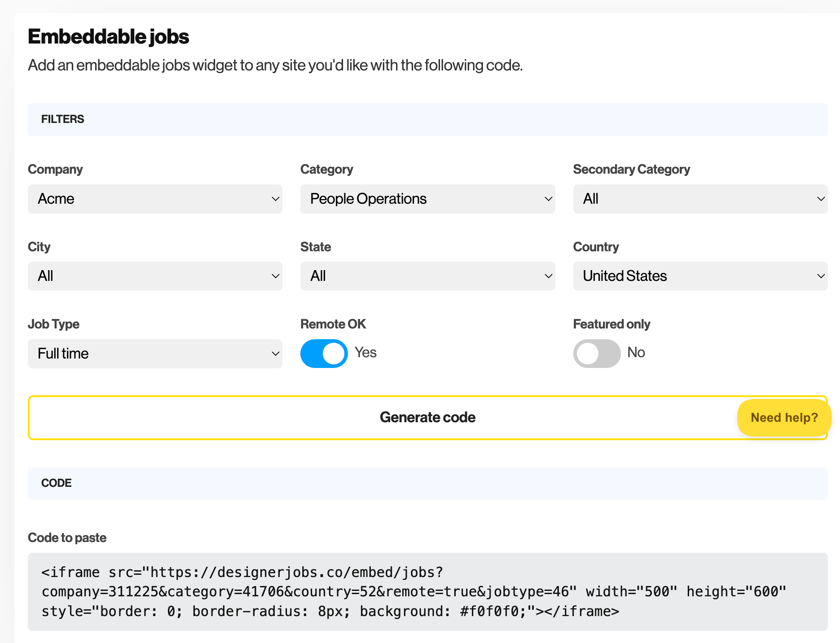Open the Company dropdown showing Acme
Viewport: 840px width, 643px height.
click(x=154, y=199)
